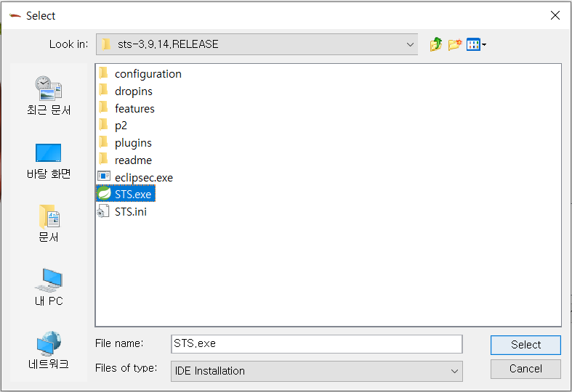Image resolution: width=572 pixels, height=392 pixels.
Task: Open the view menu icon
Action: click(x=476, y=44)
